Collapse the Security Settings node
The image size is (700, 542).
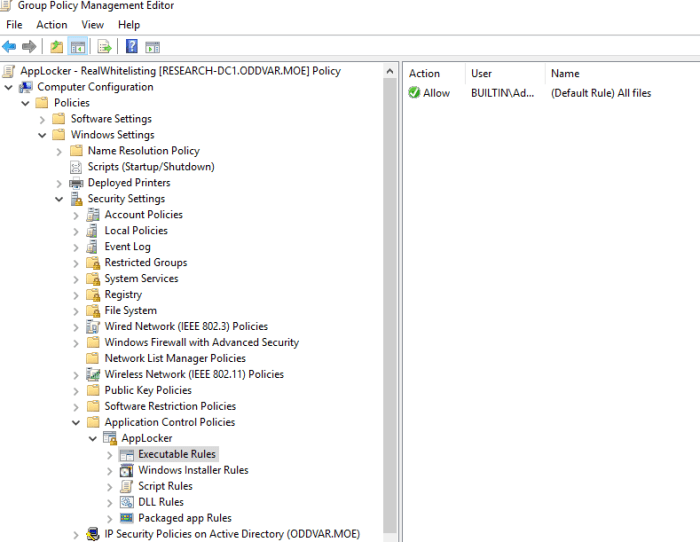[x=59, y=199]
